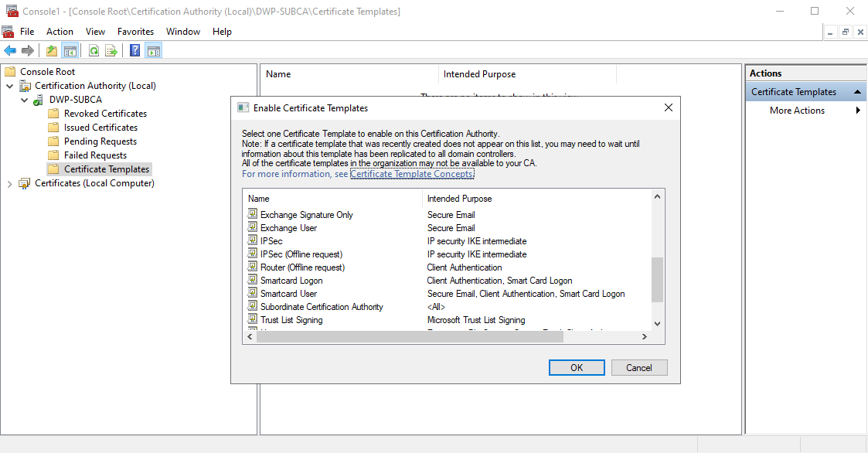868x453 pixels.
Task: Toggle the Show/Hide Console Tree icon
Action: point(70,51)
